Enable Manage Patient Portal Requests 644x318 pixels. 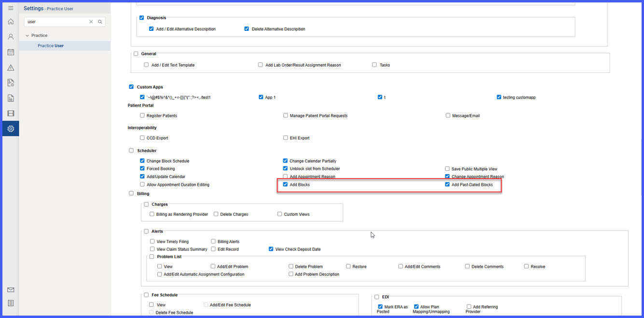[285, 115]
